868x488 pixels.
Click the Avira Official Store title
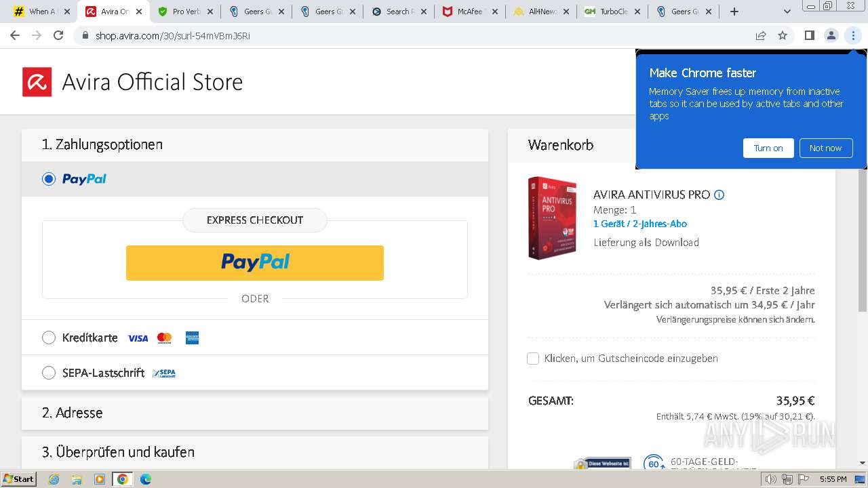pos(153,82)
